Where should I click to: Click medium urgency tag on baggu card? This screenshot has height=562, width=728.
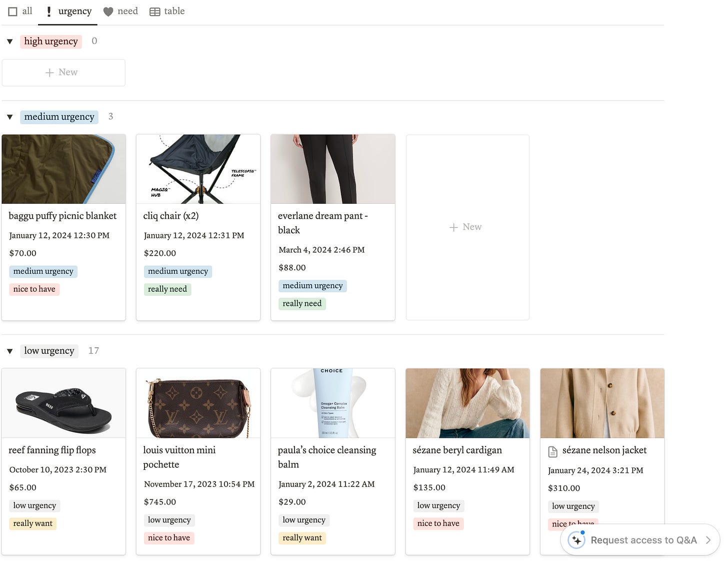(43, 271)
